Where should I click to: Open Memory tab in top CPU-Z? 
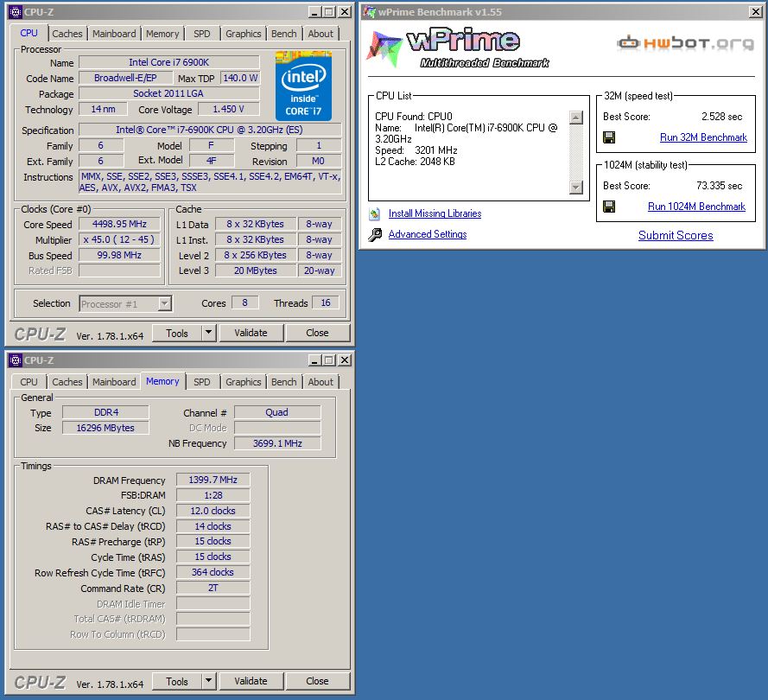click(162, 34)
